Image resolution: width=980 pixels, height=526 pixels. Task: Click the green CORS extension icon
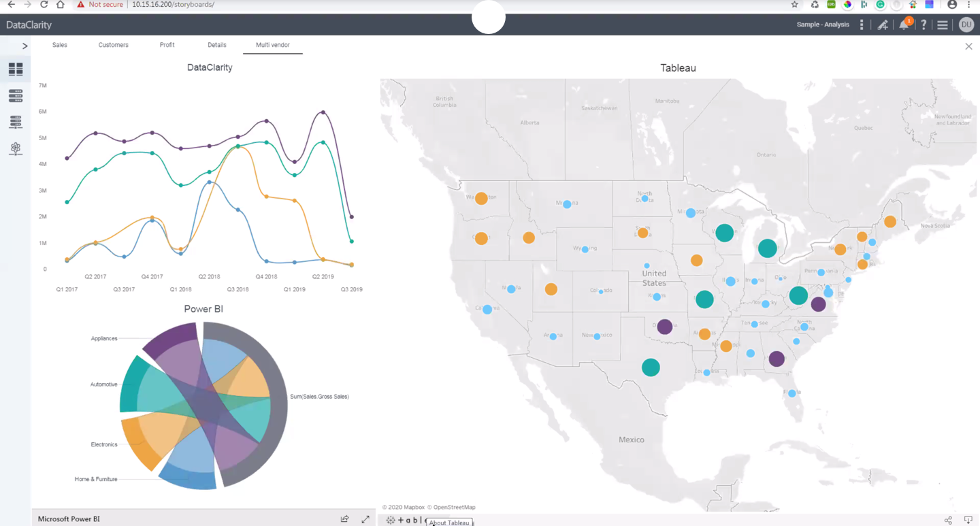click(831, 5)
